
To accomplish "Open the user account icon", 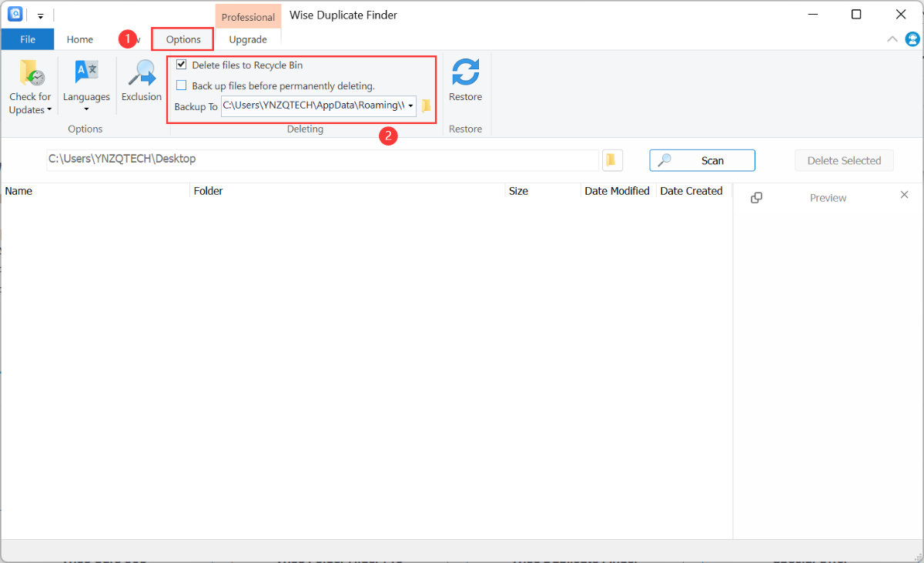I will coord(911,39).
